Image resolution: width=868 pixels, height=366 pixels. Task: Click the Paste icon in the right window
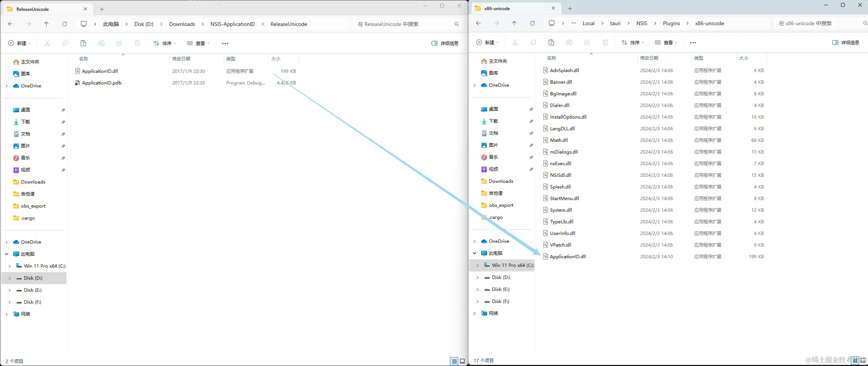point(551,42)
